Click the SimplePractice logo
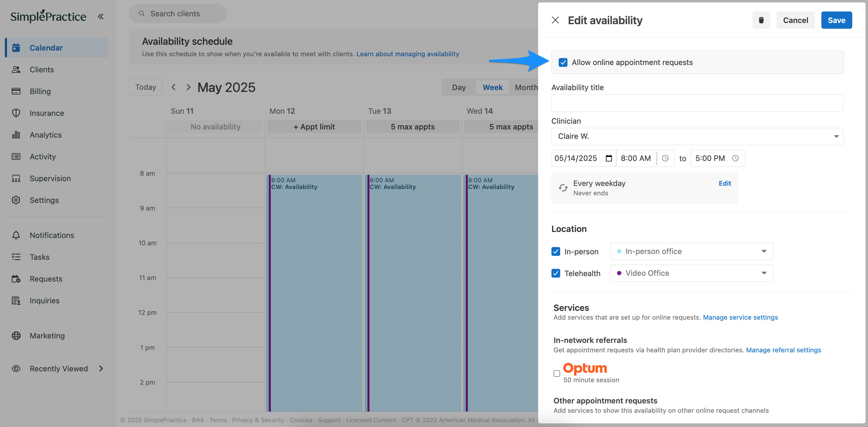The width and height of the screenshot is (868, 427). [x=48, y=16]
